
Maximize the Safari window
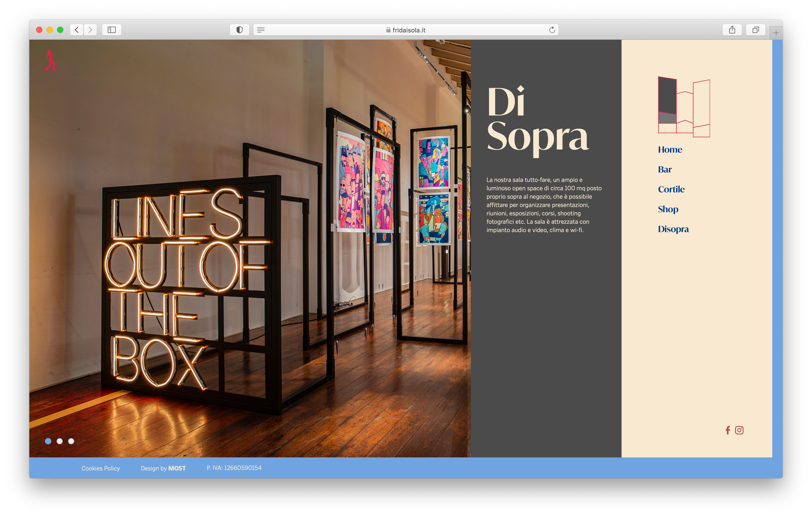coord(60,30)
